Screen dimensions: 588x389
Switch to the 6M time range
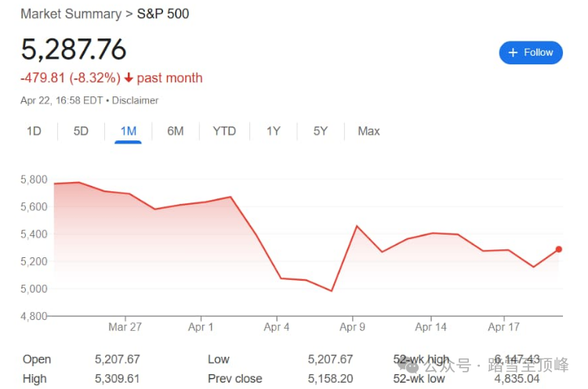(176, 131)
